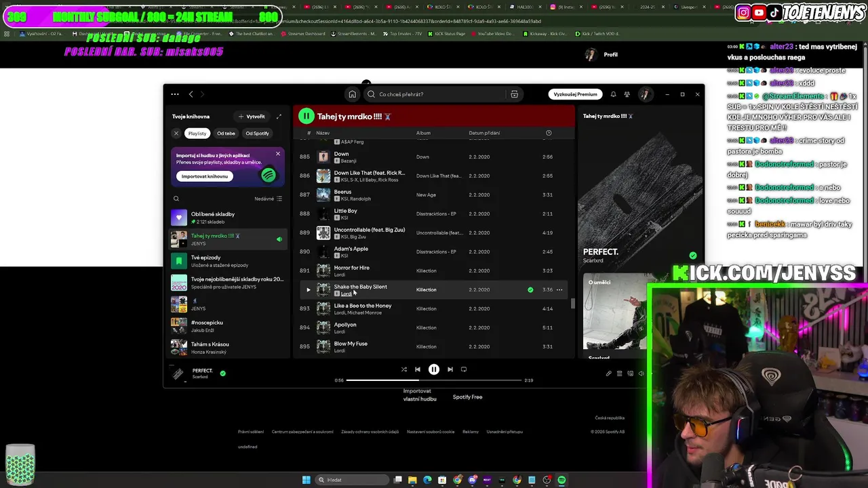Sort by Datum přidání column
Image resolution: width=868 pixels, height=488 pixels.
(x=484, y=133)
